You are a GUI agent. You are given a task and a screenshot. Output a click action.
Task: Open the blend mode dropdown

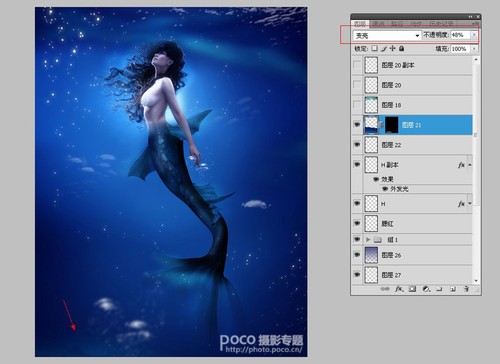coord(387,35)
